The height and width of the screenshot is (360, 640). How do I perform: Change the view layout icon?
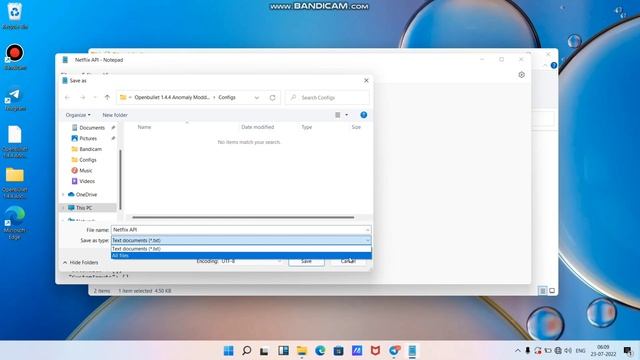338,115
